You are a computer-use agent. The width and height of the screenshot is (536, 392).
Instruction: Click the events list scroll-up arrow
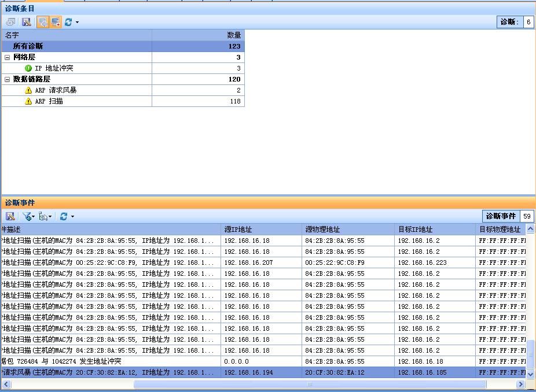531,229
